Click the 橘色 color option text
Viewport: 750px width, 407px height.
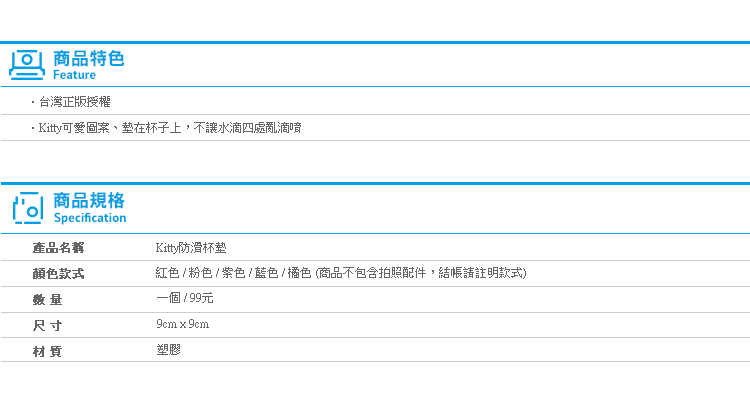tap(299, 273)
